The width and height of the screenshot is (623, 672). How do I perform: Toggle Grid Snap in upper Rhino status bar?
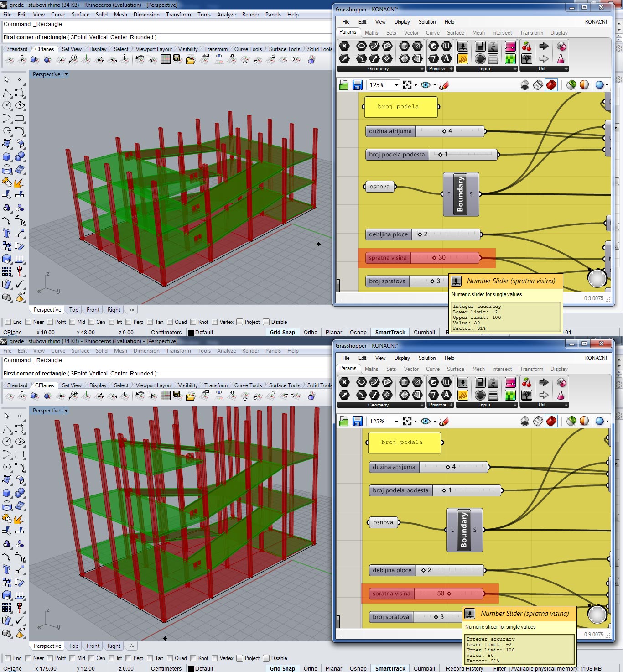(282, 333)
